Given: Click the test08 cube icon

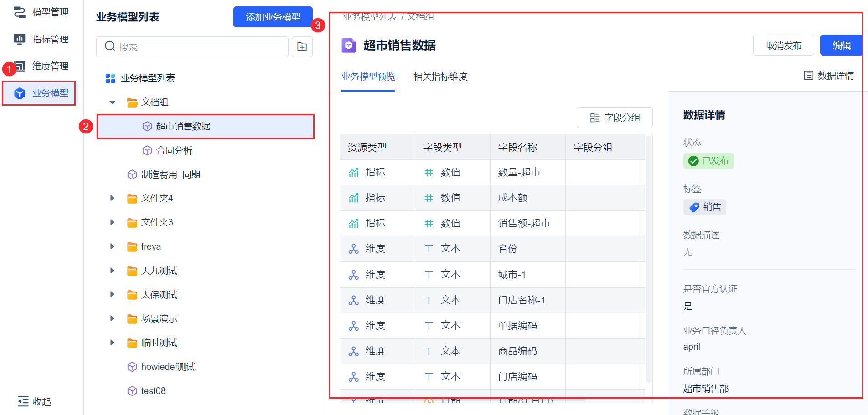Looking at the screenshot, I should coord(132,391).
